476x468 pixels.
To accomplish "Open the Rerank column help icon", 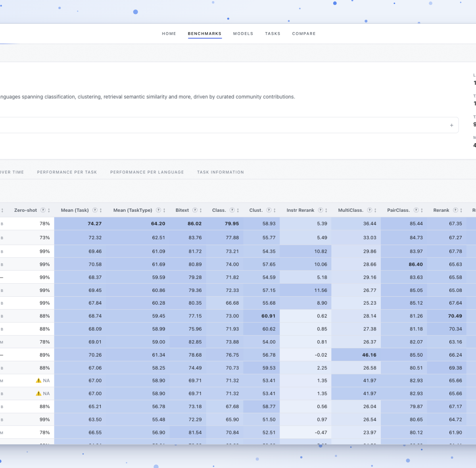I will (455, 210).
